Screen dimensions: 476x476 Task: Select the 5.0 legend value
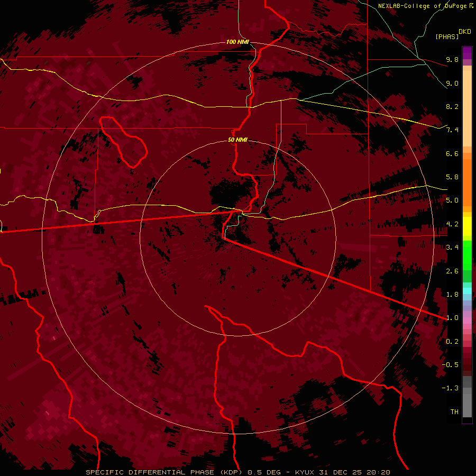click(x=452, y=200)
